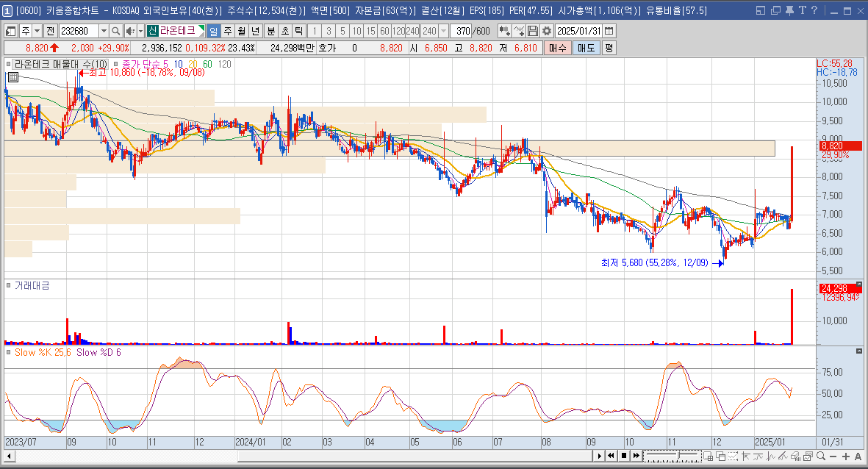Screen dimensions: 868x469
Task: Click the A auto-fit icon at bottom right
Action: [858, 457]
